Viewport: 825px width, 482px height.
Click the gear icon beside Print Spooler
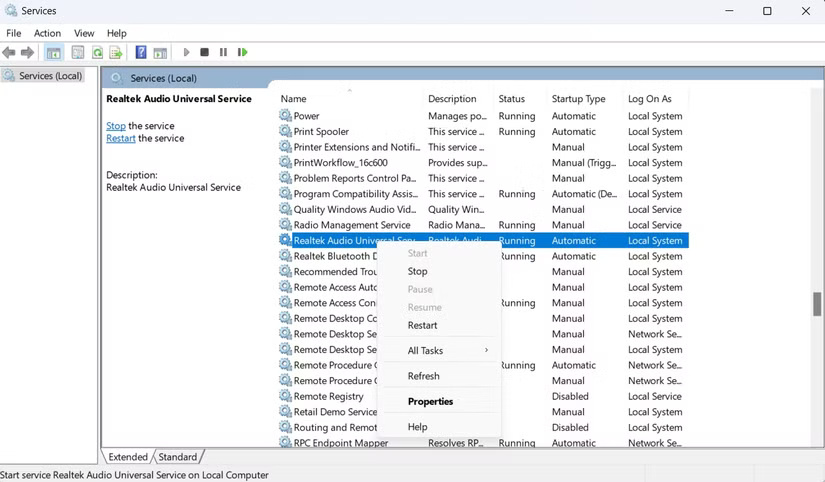[x=285, y=132]
